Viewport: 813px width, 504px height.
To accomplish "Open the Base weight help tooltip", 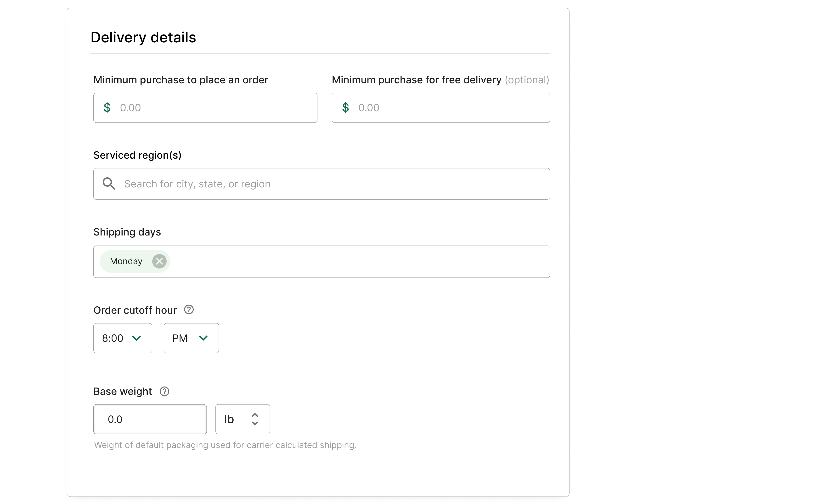I will [164, 391].
